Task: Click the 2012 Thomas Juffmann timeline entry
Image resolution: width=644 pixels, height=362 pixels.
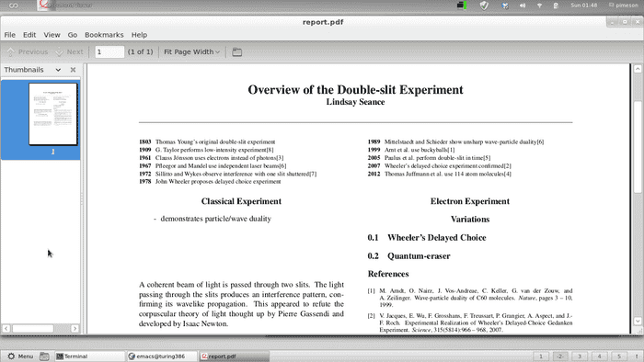Action: tap(440, 174)
